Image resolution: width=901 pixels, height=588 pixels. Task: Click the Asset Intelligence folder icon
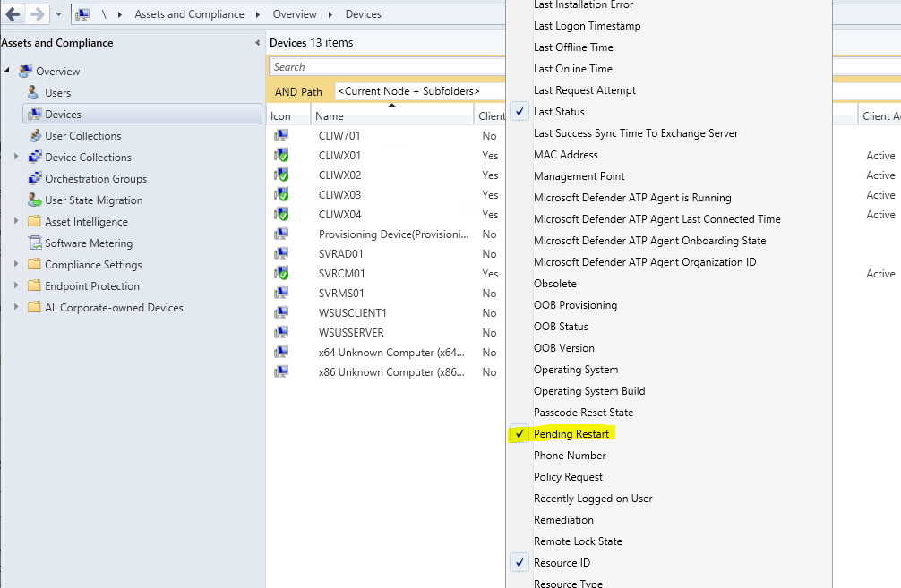click(x=34, y=221)
